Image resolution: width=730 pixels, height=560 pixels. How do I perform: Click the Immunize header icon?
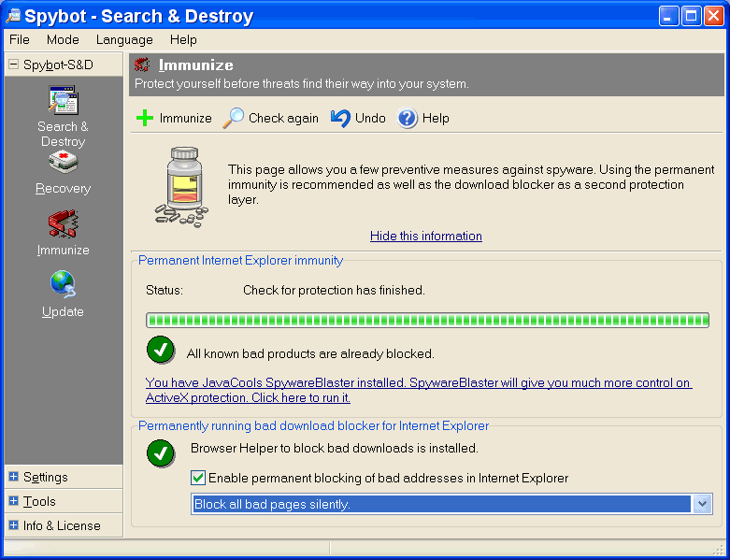pyautogui.click(x=142, y=65)
